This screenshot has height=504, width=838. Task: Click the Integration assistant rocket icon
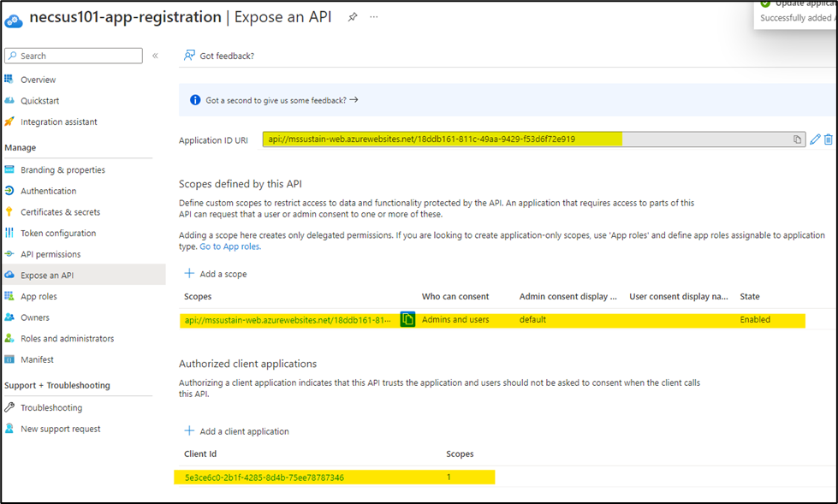click(9, 122)
